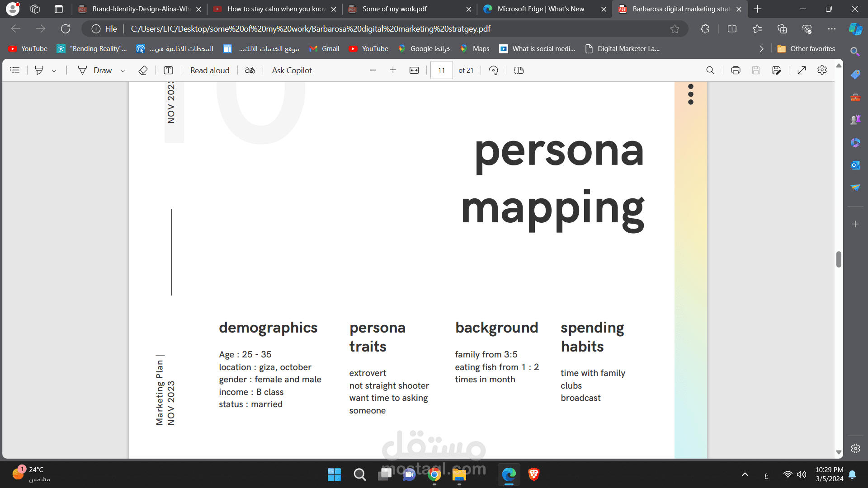Click the Zoom in plus icon
868x488 pixels.
click(x=393, y=70)
